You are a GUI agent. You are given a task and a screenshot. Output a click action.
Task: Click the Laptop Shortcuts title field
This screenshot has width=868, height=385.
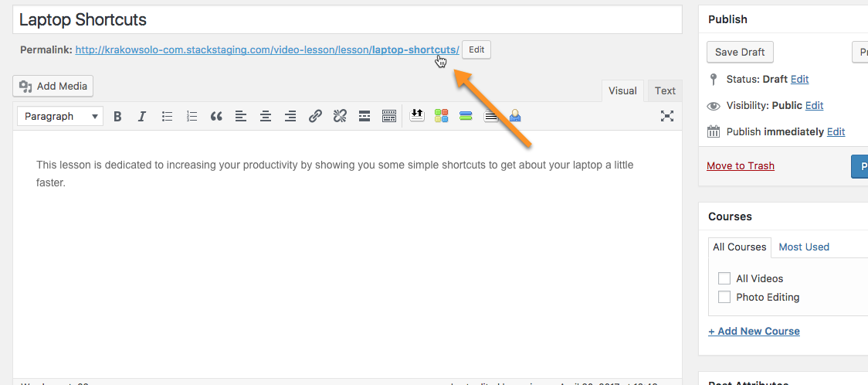click(348, 20)
